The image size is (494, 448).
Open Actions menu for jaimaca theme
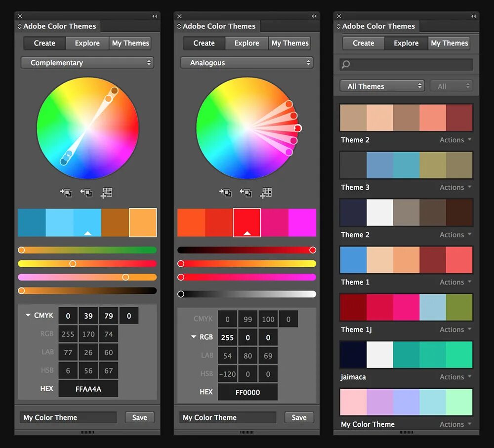[455, 377]
